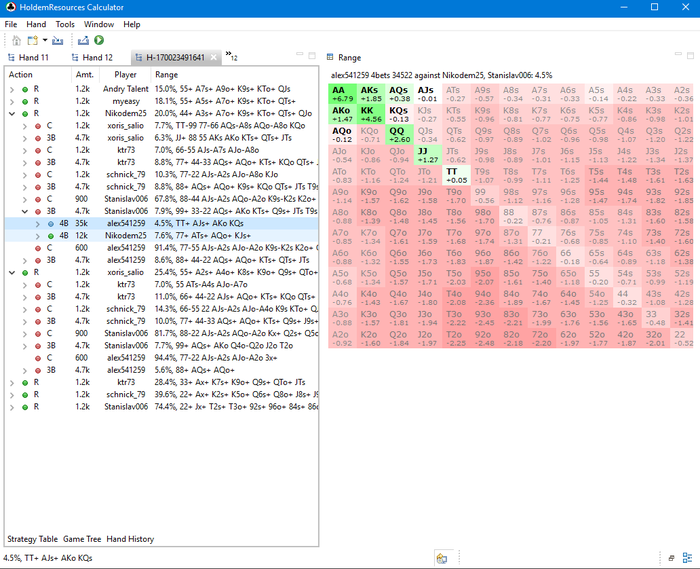The width and height of the screenshot is (700, 569).
Task: Click the stacked windows icon in status bar
Action: [671, 558]
